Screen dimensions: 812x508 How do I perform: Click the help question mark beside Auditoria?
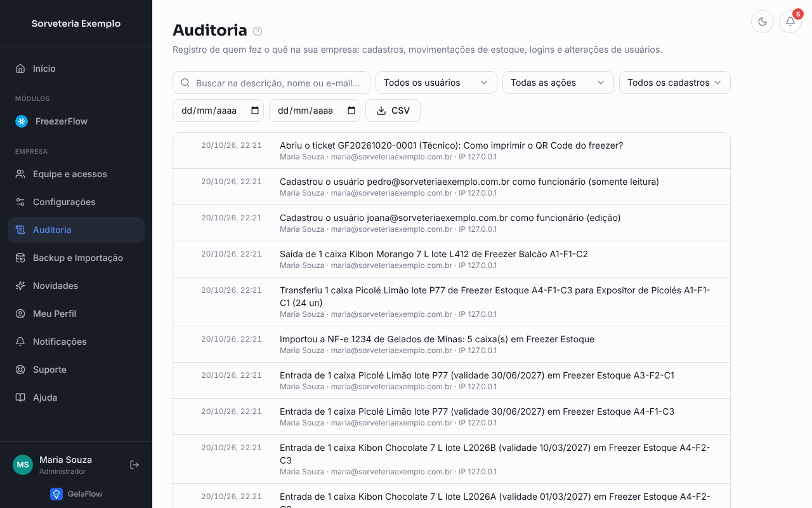point(258,31)
